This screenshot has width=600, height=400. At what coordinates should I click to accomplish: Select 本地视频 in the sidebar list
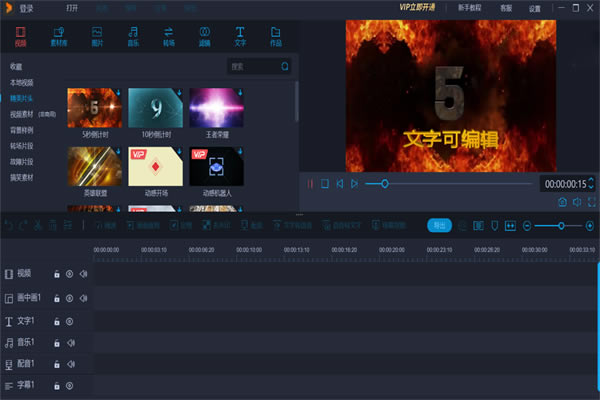pos(21,82)
